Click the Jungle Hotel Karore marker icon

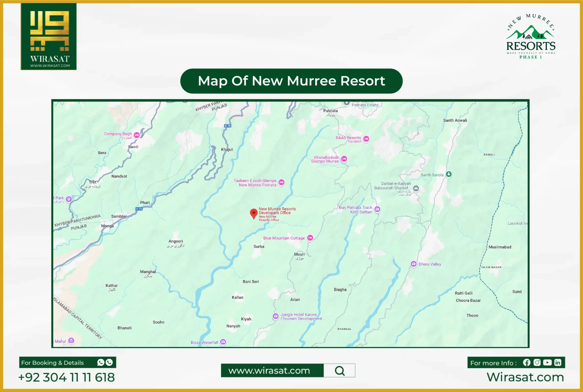(276, 316)
